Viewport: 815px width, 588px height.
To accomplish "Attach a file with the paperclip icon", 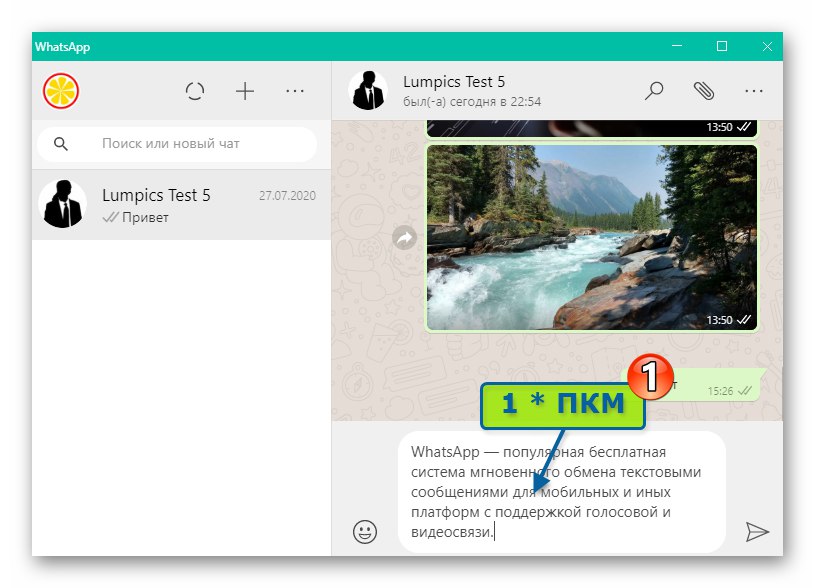I will point(704,90).
